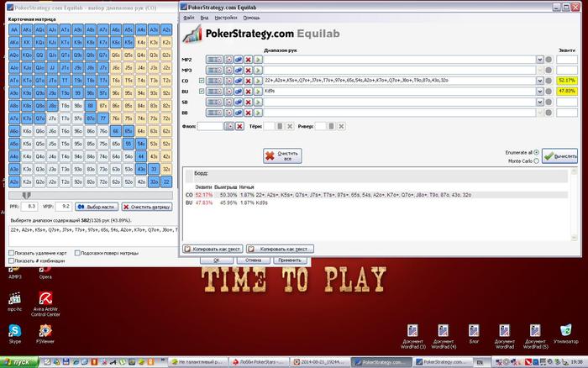This screenshot has width=588, height=368.
Task: Click the range percentage slider handle
Action: coord(26,196)
